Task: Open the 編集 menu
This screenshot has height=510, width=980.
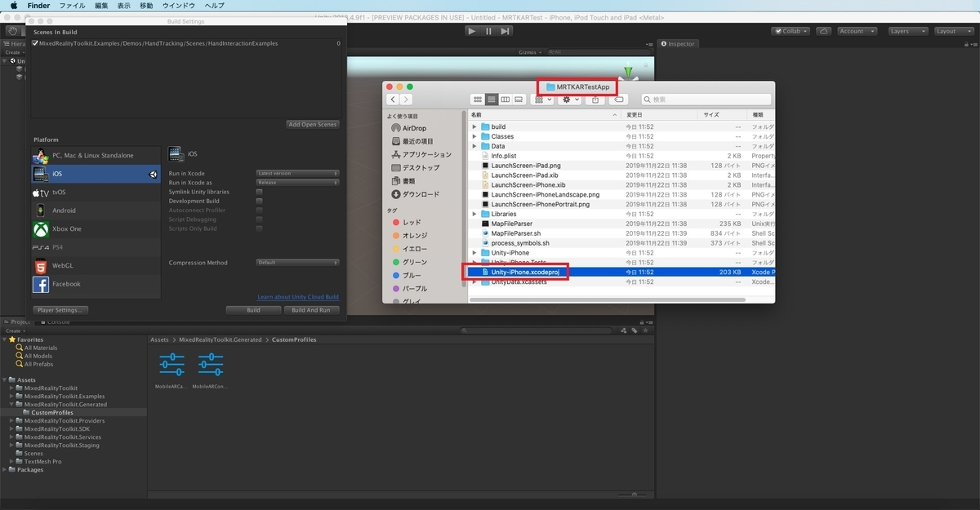Action: pyautogui.click(x=101, y=5)
